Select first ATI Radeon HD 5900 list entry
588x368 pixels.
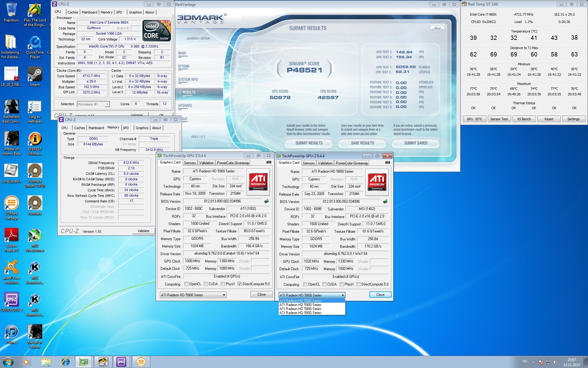(x=312, y=301)
